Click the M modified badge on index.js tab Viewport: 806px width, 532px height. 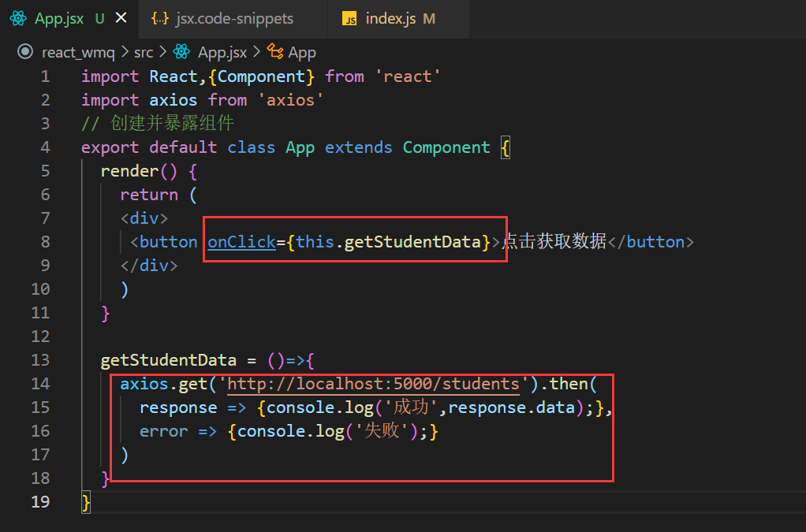429,18
